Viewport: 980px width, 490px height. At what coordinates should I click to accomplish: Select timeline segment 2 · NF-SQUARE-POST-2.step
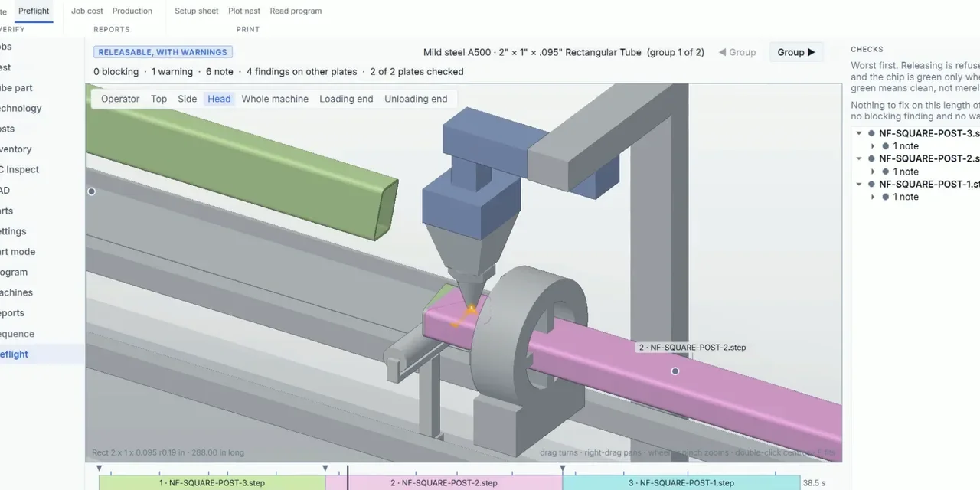pyautogui.click(x=444, y=483)
